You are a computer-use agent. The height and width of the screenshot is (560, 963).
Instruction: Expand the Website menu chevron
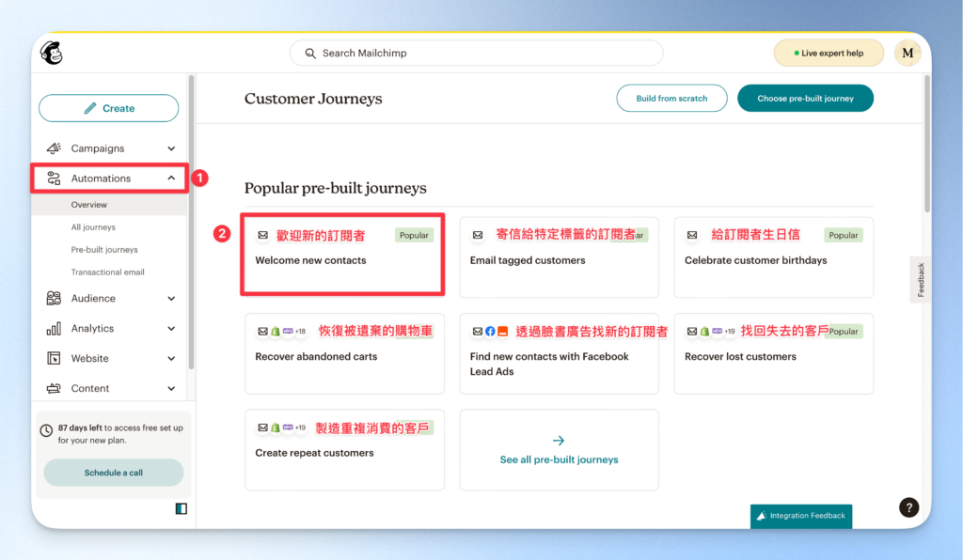tap(171, 359)
